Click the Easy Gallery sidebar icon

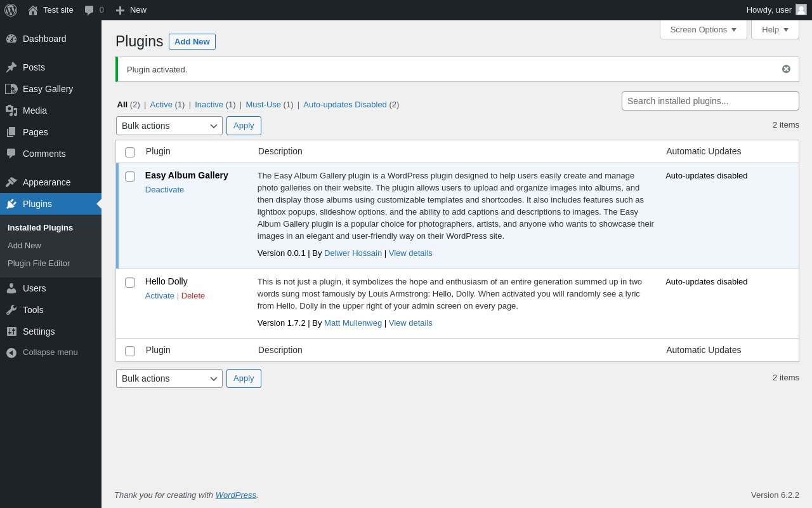(x=11, y=89)
